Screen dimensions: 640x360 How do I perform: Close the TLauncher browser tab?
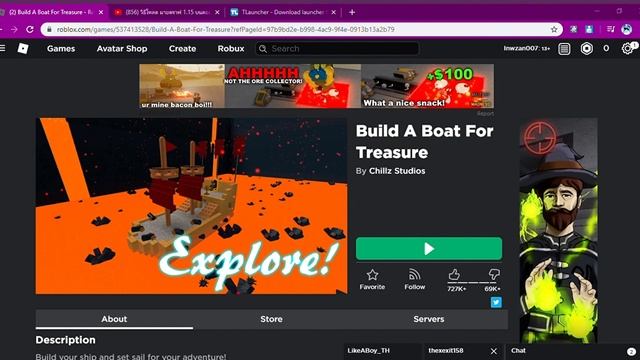[x=333, y=12]
